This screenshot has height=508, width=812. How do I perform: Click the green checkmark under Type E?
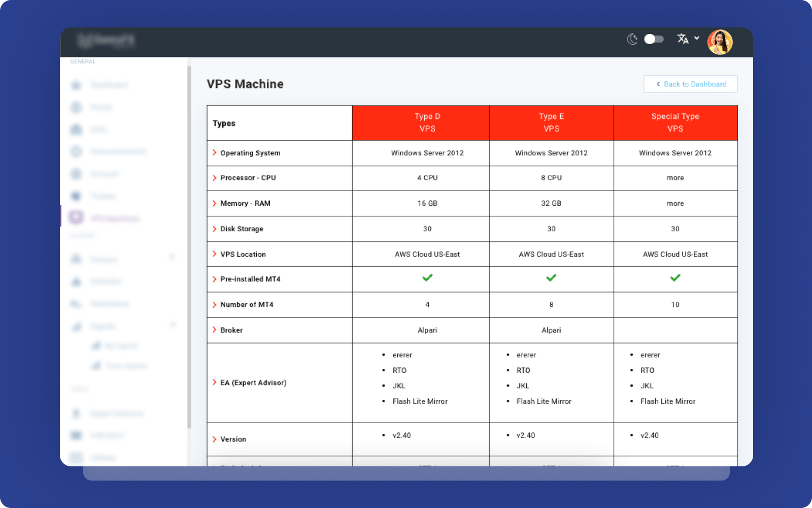click(x=551, y=278)
